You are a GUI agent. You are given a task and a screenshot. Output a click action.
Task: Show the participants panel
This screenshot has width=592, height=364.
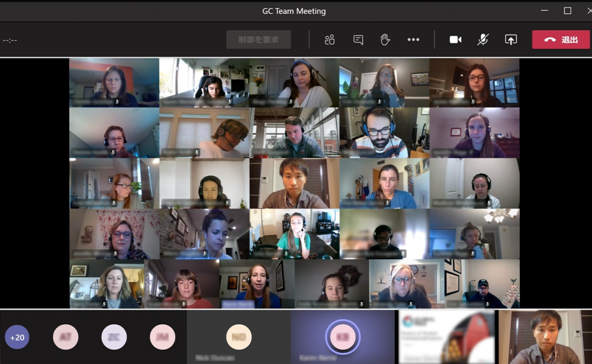[x=330, y=39]
